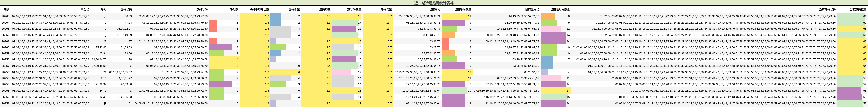Click cold number cell 07,39,48,58
This screenshot has height=107, width=868.
99,66
